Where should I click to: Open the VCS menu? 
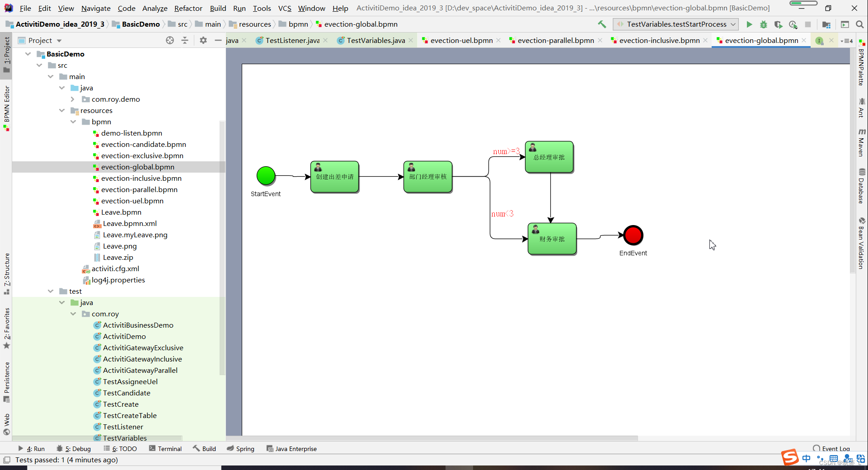[x=285, y=8]
